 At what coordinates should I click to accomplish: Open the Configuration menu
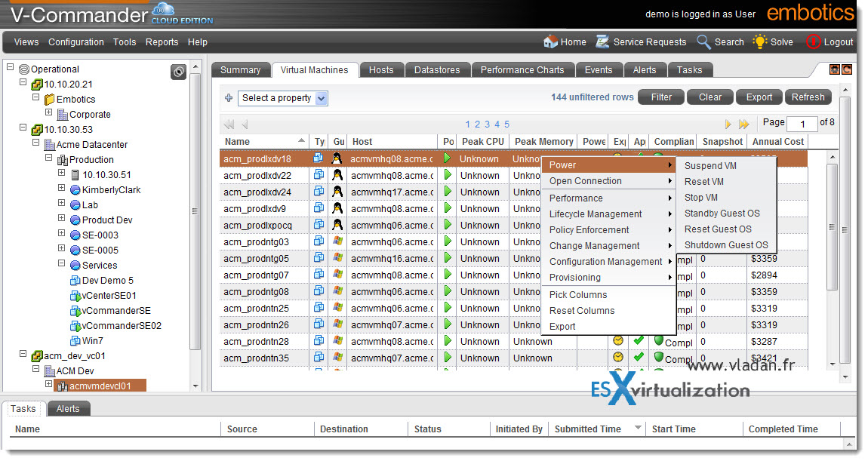coord(75,42)
